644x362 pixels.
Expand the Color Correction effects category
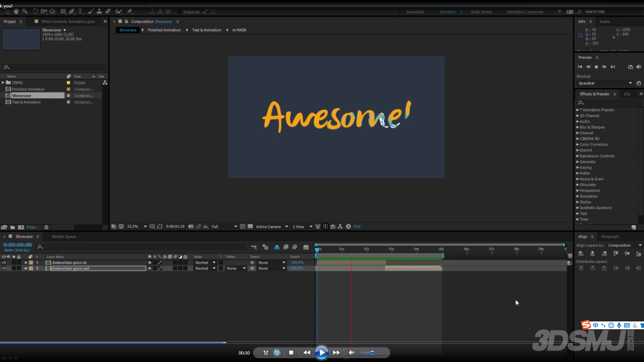click(x=578, y=145)
